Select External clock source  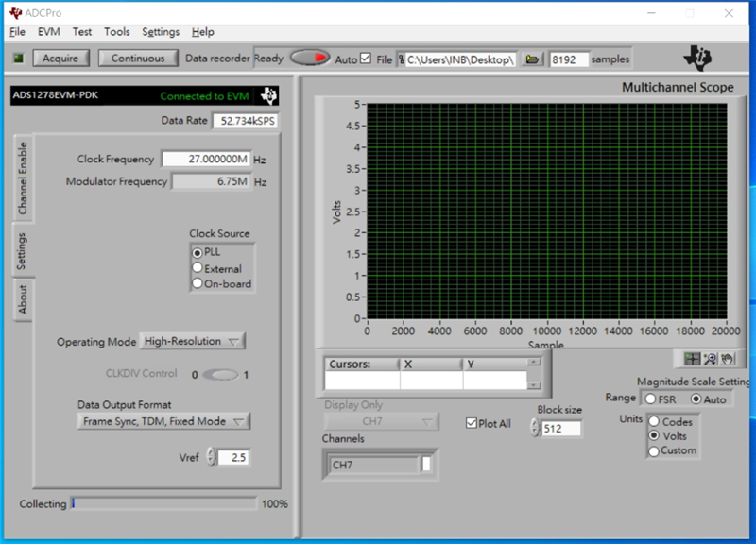click(x=198, y=268)
